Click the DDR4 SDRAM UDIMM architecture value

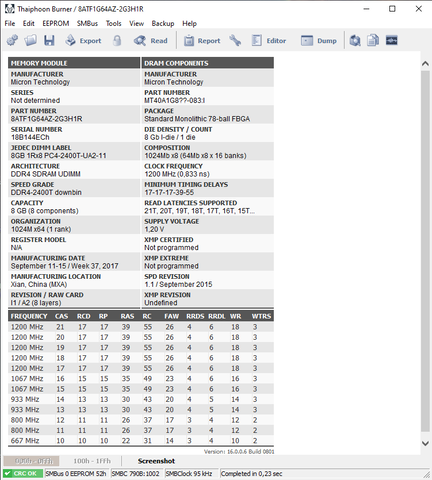click(x=46, y=174)
